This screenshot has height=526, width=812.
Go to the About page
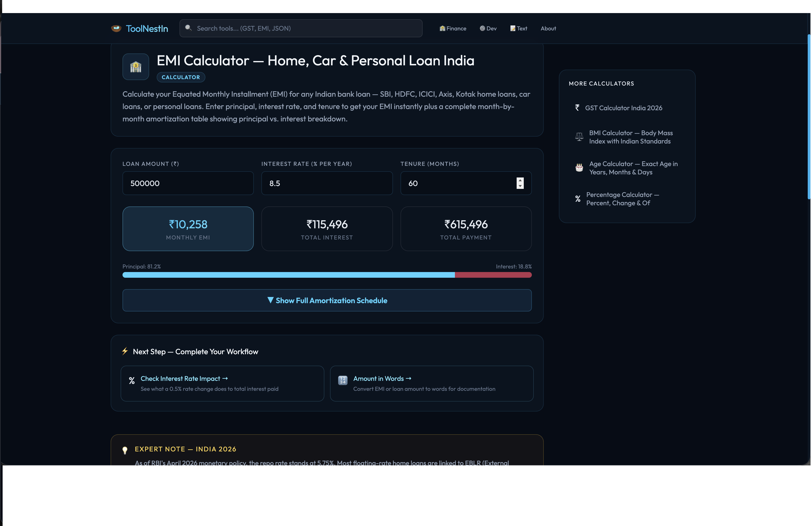[x=549, y=28]
